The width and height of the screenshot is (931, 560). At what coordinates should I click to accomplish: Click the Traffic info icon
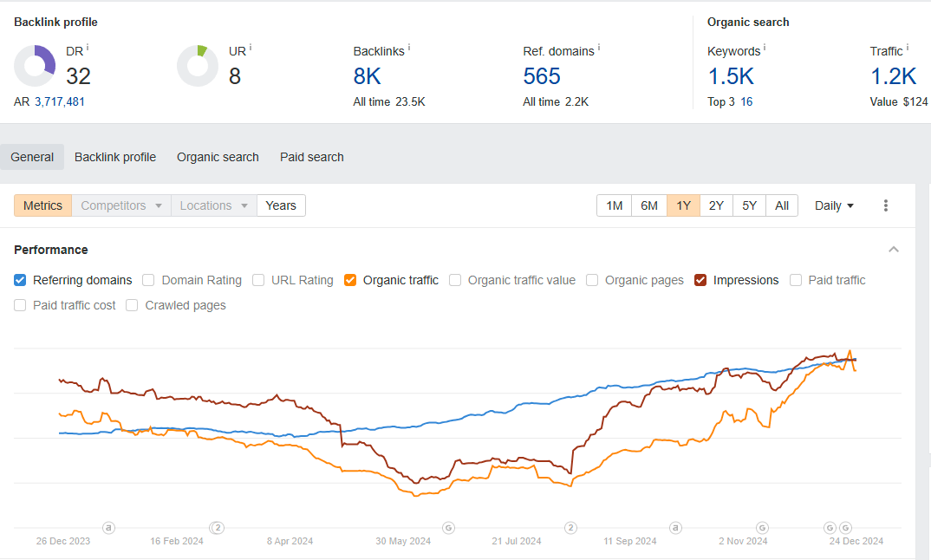(908, 49)
